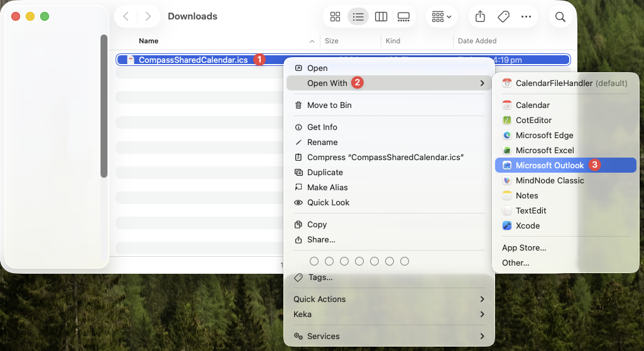Choose Get Info in context menu
Image resolution: width=644 pixels, height=351 pixels.
[x=389, y=127]
